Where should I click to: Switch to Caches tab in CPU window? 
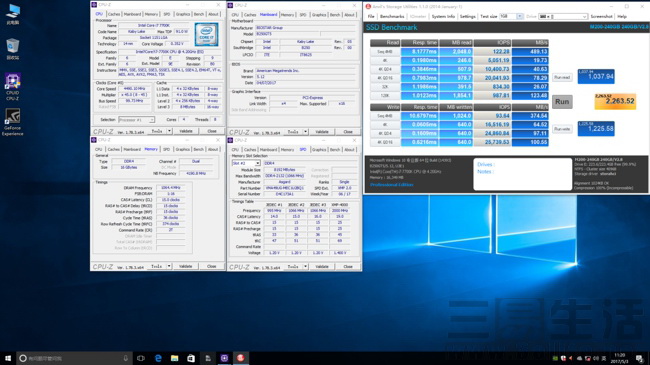coord(114,14)
